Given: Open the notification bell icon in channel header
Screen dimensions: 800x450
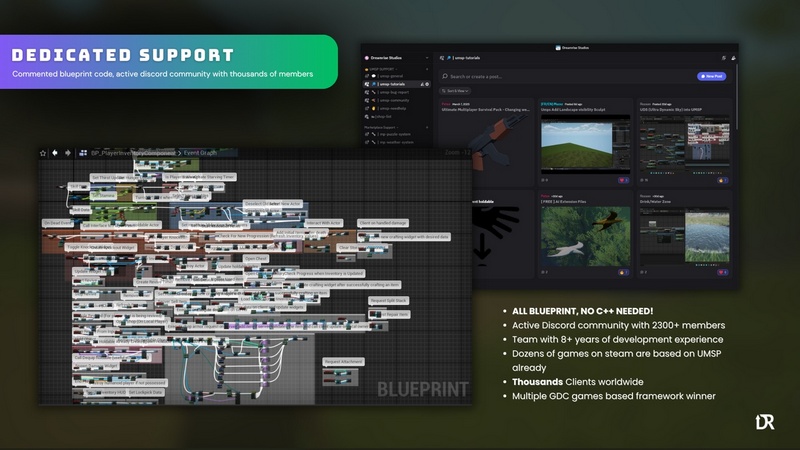Looking at the screenshot, I should pyautogui.click(x=734, y=58).
